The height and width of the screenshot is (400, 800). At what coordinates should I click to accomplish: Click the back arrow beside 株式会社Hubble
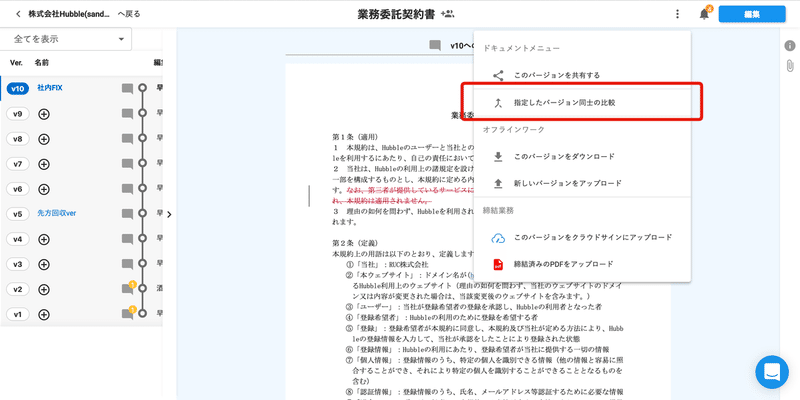pyautogui.click(x=18, y=14)
